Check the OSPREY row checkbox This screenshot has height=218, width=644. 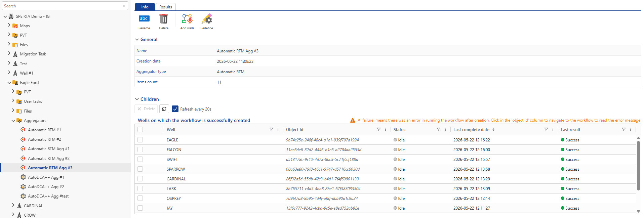[140, 198]
